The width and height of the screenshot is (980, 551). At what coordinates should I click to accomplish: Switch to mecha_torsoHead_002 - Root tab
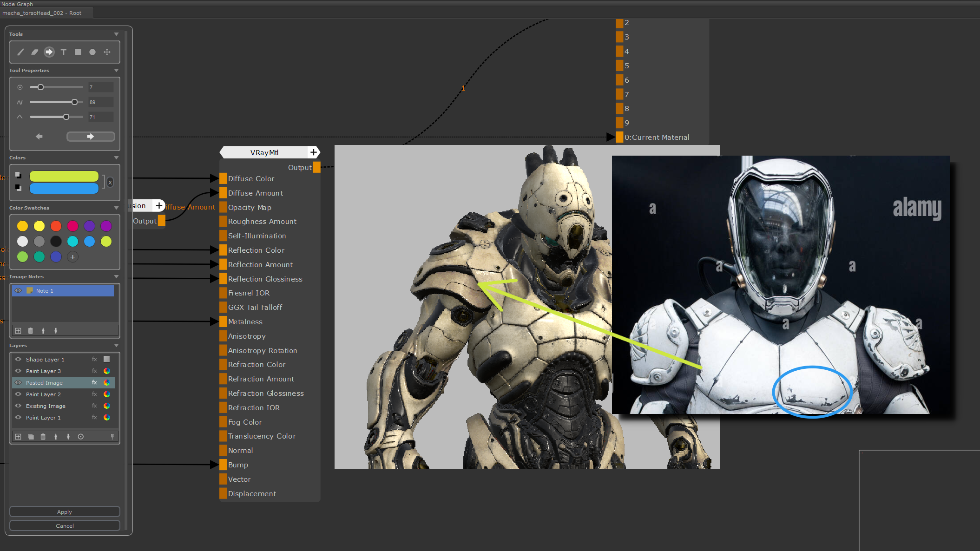tap(42, 13)
